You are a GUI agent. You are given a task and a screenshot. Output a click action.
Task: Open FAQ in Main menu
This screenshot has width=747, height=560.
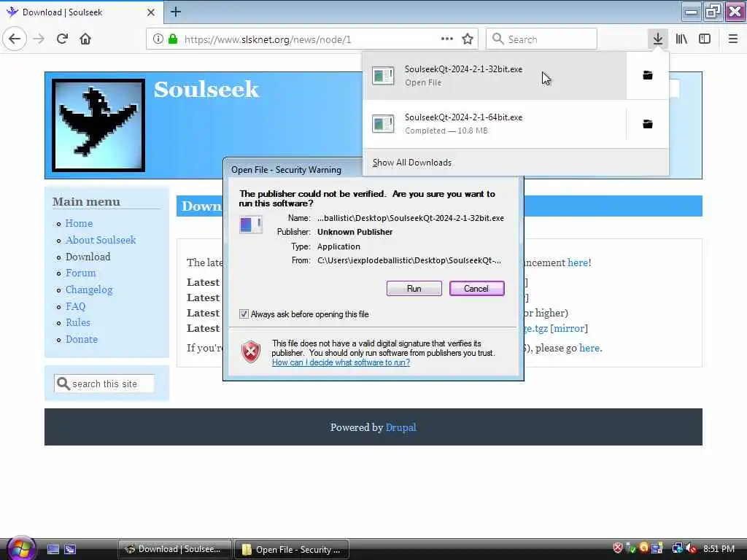click(x=75, y=306)
